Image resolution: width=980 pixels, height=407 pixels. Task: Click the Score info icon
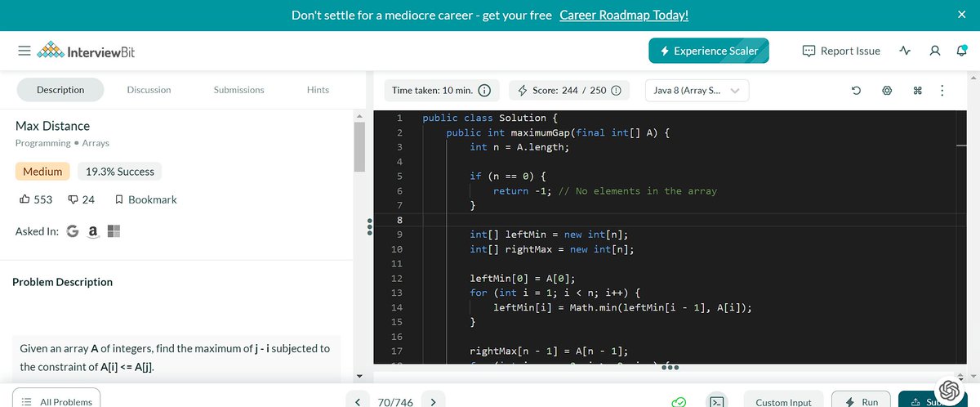click(x=616, y=90)
